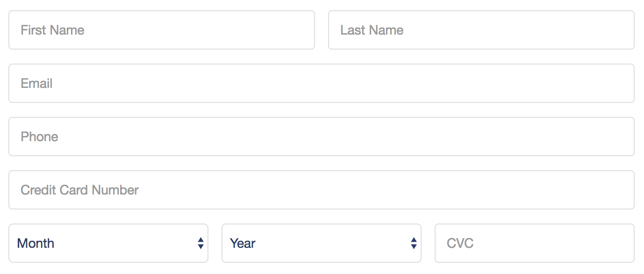Click the 'Last Name' placeholder text
The image size is (644, 274).
pyautogui.click(x=372, y=30)
